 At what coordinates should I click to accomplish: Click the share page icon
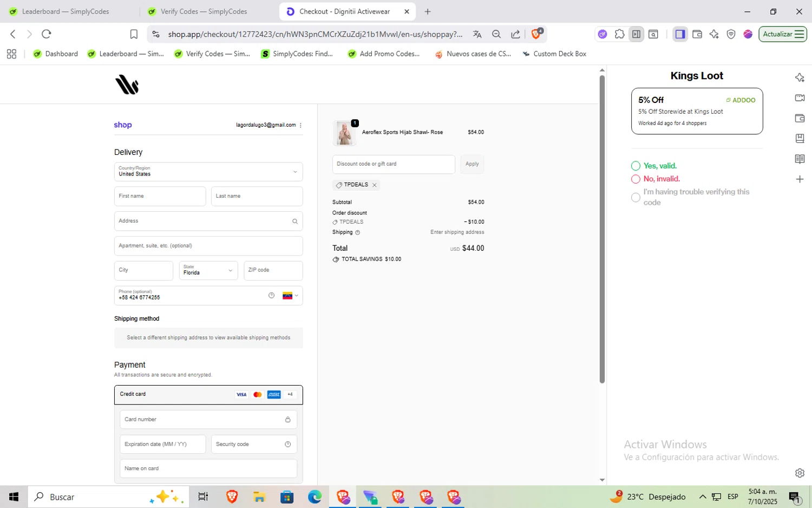coord(515,34)
